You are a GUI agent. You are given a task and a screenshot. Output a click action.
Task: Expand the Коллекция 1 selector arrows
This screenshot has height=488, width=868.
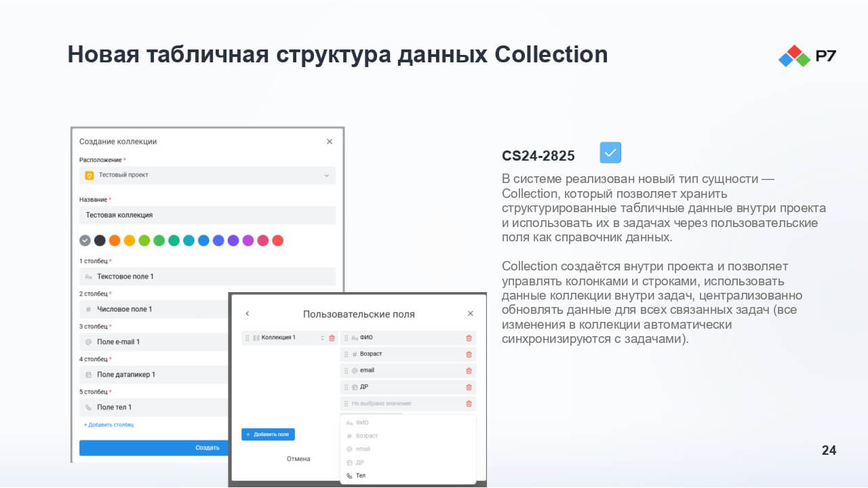322,338
